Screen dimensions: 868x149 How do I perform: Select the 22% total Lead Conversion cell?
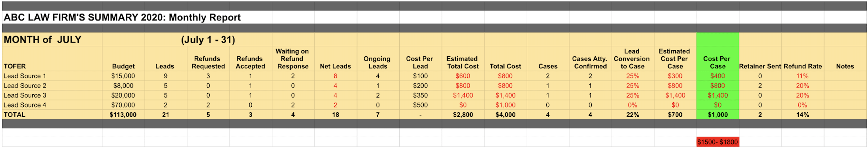(x=633, y=115)
